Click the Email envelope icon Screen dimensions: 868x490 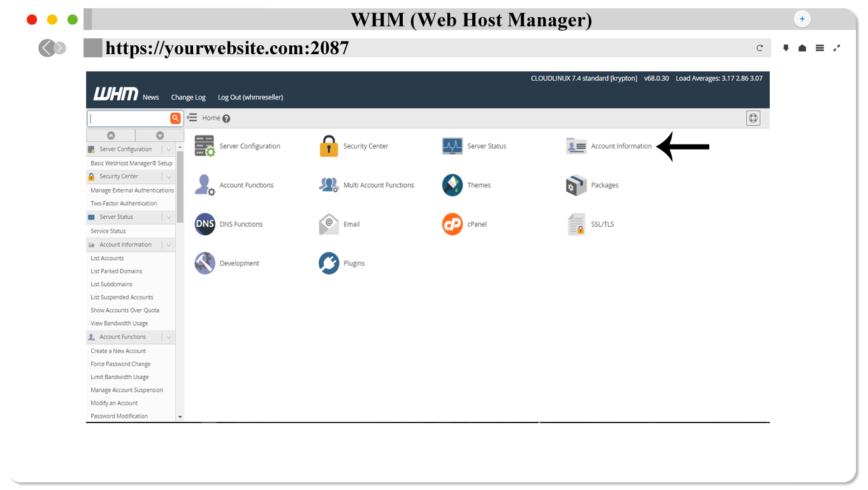click(x=329, y=224)
